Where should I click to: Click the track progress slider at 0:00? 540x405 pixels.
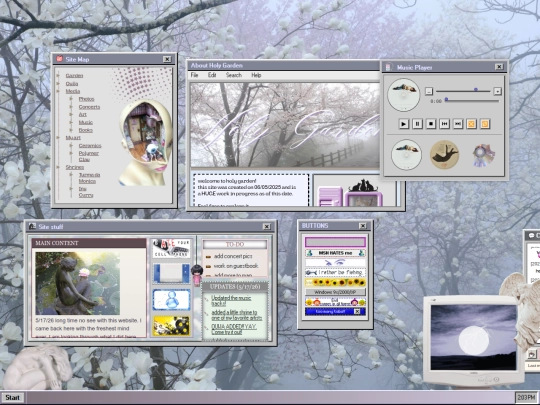471,101
